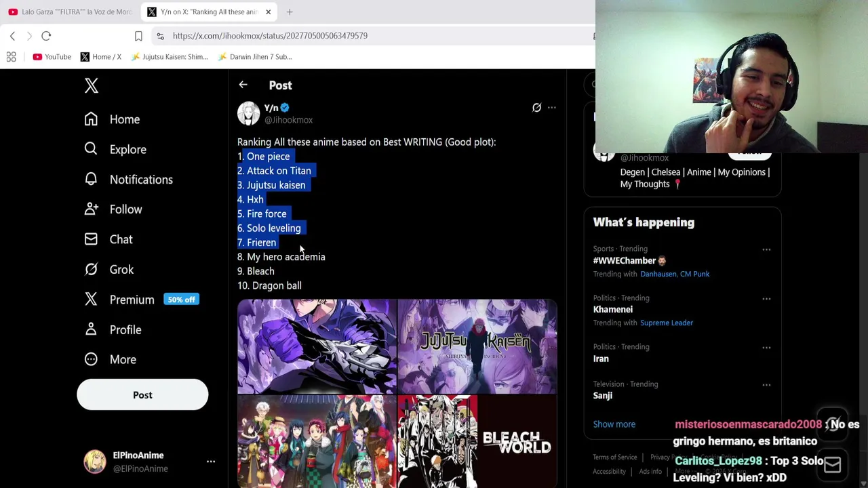The height and width of the screenshot is (488, 868).
Task: Click the X logo in the sidebar
Action: tap(92, 85)
